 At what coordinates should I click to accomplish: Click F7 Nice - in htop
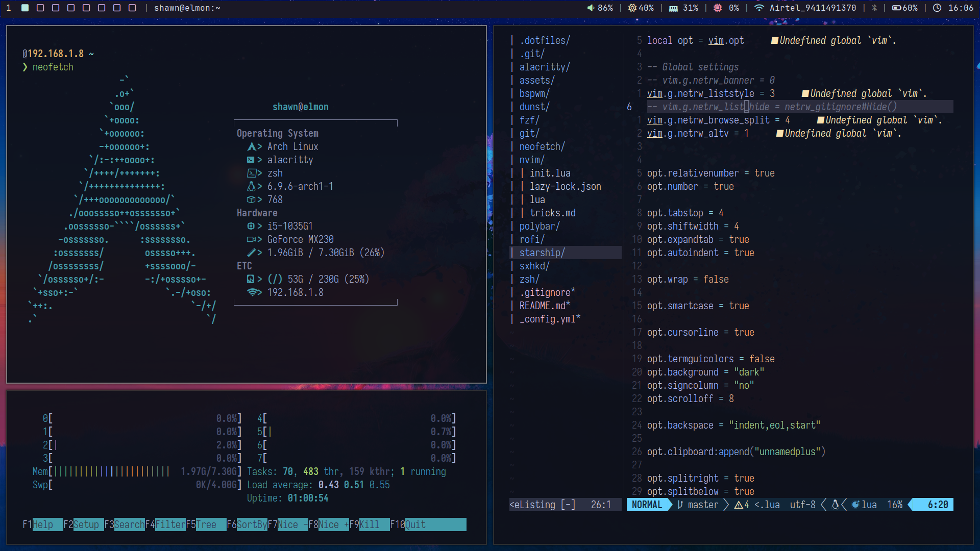(x=288, y=524)
